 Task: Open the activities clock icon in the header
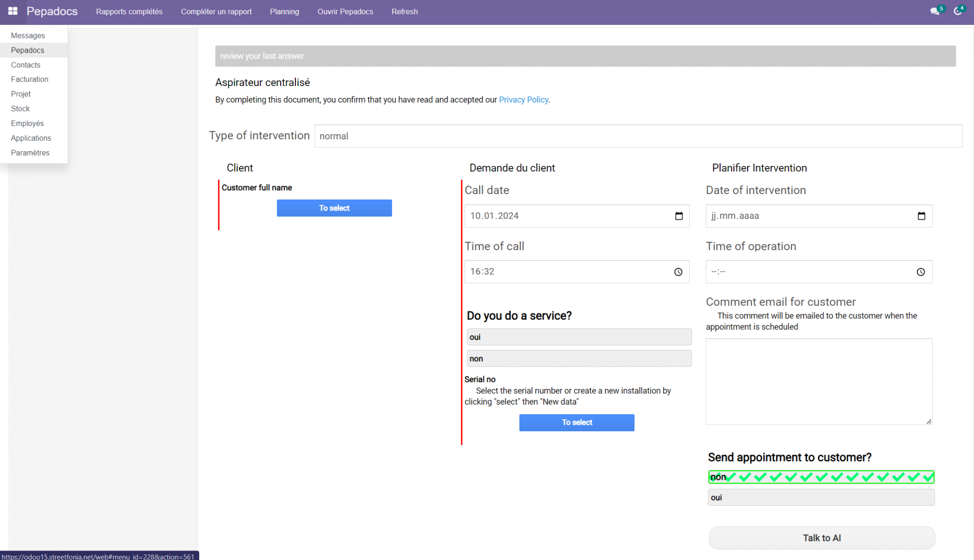pos(957,11)
